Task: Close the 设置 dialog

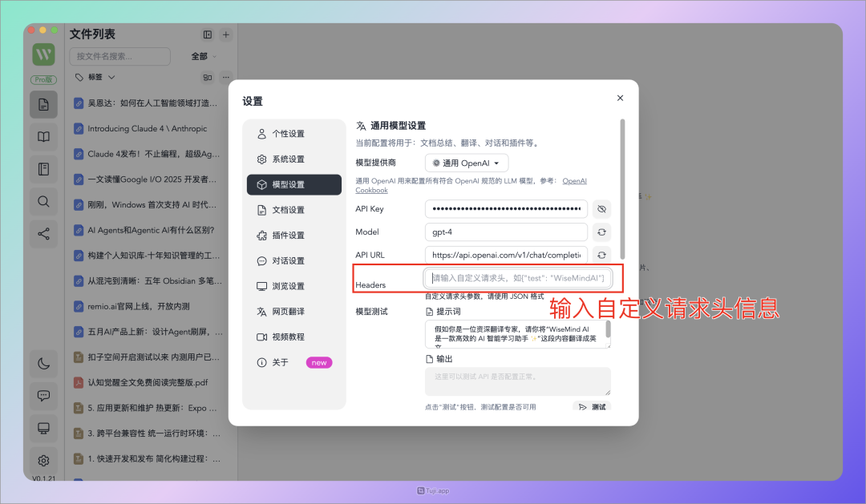Action: (620, 98)
